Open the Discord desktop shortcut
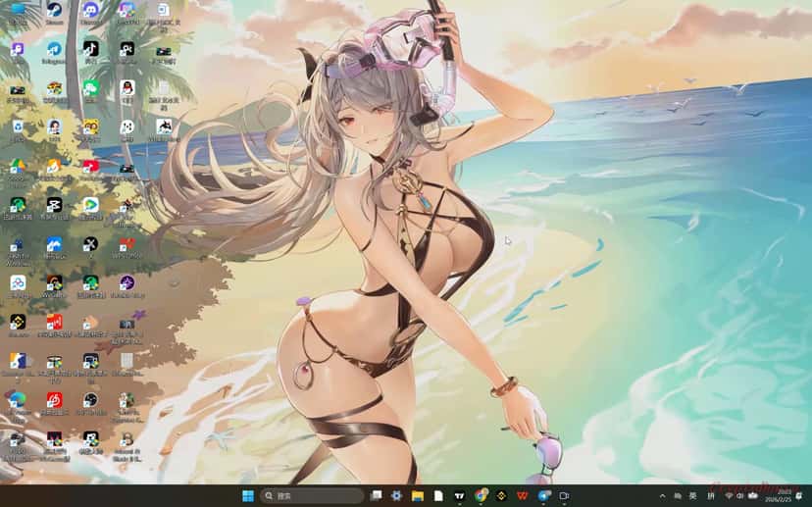This screenshot has height=507, width=812. [90, 11]
